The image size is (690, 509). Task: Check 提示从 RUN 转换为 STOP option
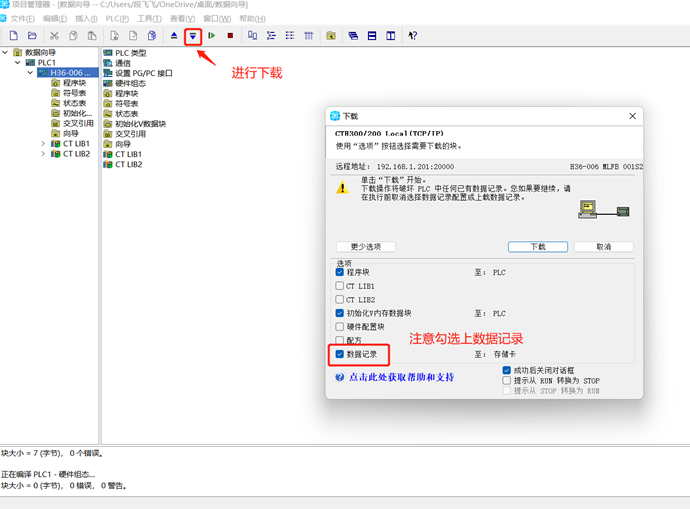tap(506, 381)
